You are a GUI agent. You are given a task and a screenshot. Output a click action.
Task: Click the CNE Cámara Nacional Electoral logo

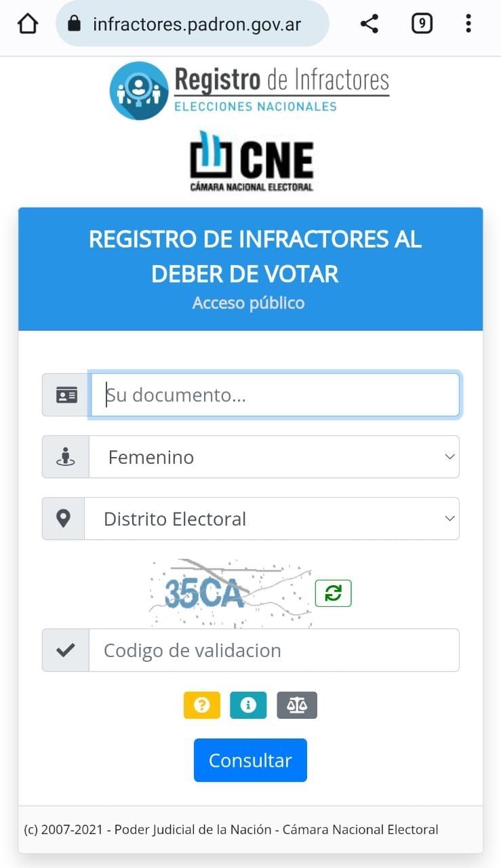252,161
